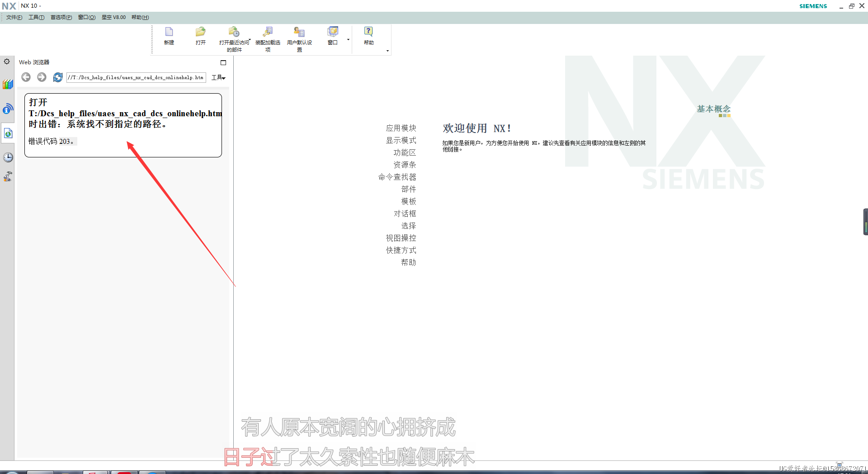Open the HD3D tools sidebar icon

(8, 109)
